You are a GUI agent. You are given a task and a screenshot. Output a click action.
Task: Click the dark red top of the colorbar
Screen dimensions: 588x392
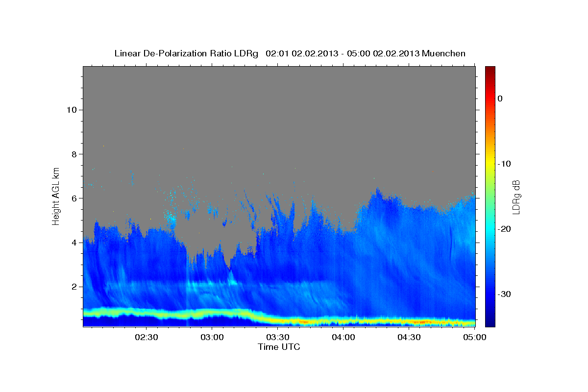point(490,71)
